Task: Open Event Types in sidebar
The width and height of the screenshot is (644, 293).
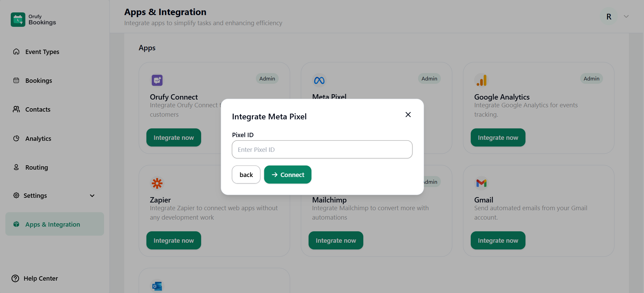Action: [42, 52]
